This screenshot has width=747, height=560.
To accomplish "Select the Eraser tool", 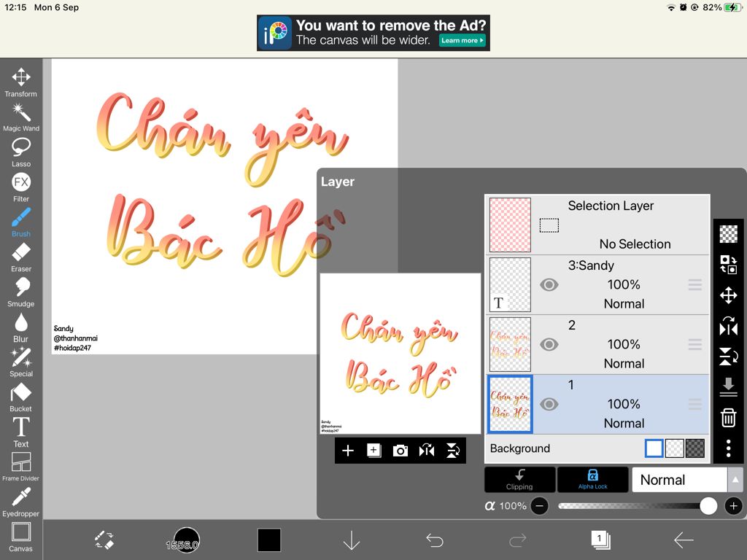I will point(21,257).
